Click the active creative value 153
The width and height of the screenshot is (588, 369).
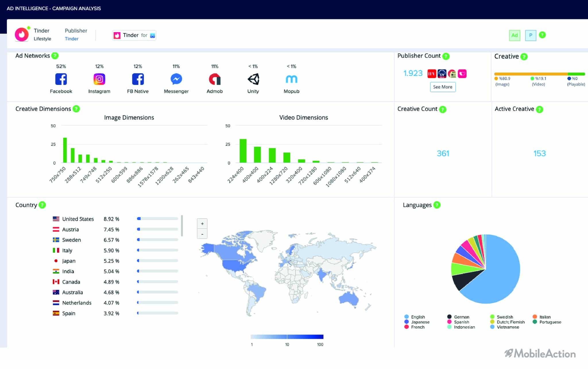(x=539, y=153)
